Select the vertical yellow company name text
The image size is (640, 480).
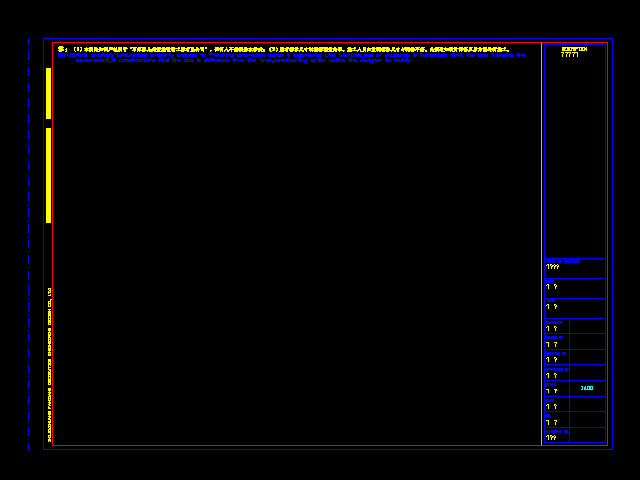tap(50, 365)
